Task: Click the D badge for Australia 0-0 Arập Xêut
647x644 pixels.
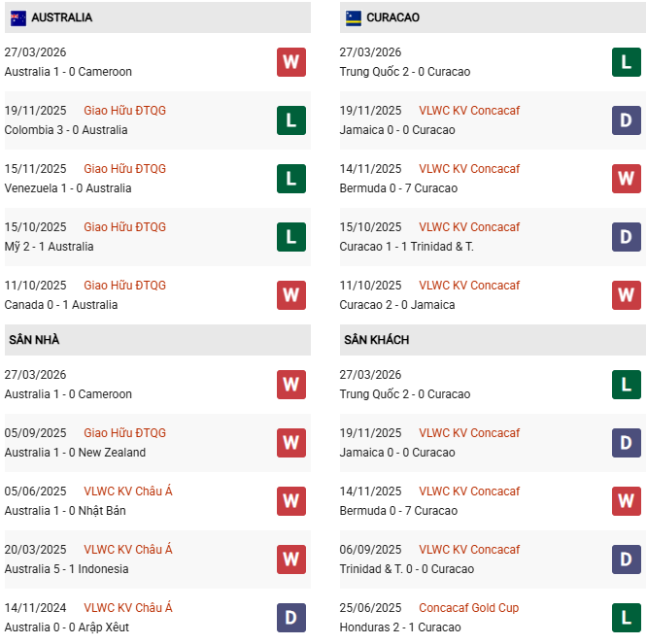Action: pos(291,618)
